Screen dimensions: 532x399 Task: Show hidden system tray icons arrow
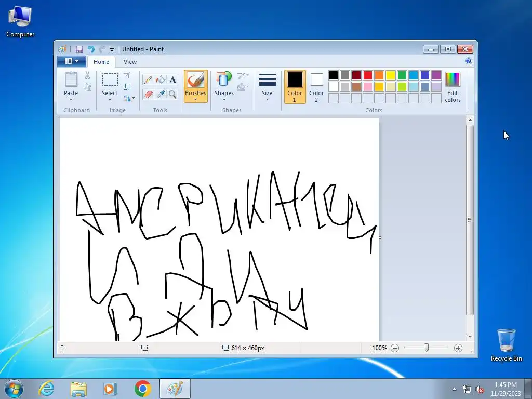pyautogui.click(x=454, y=389)
